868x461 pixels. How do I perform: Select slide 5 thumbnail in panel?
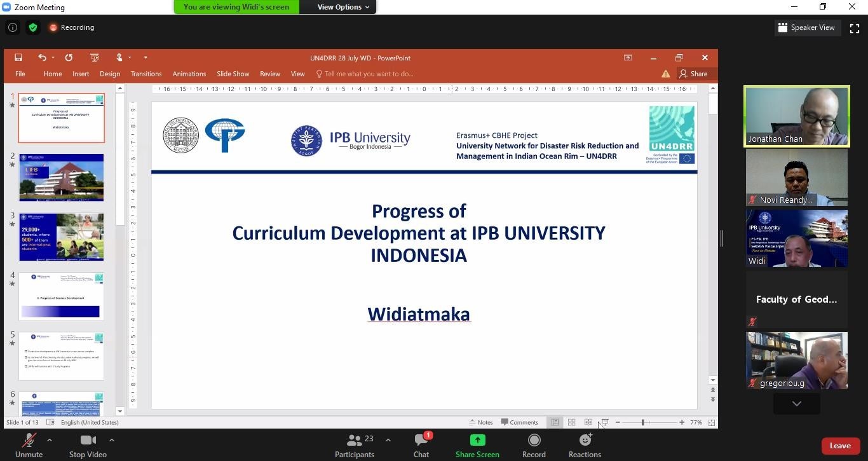[62, 356]
